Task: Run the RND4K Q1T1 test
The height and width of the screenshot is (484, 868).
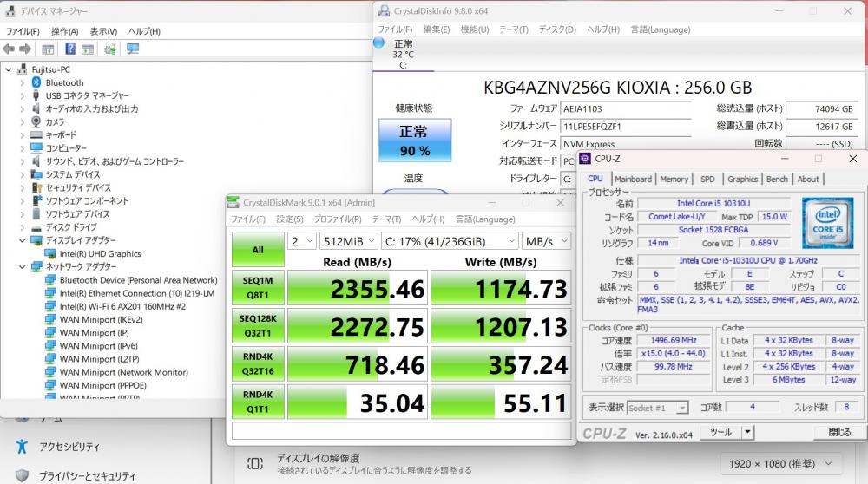Action: [x=258, y=402]
